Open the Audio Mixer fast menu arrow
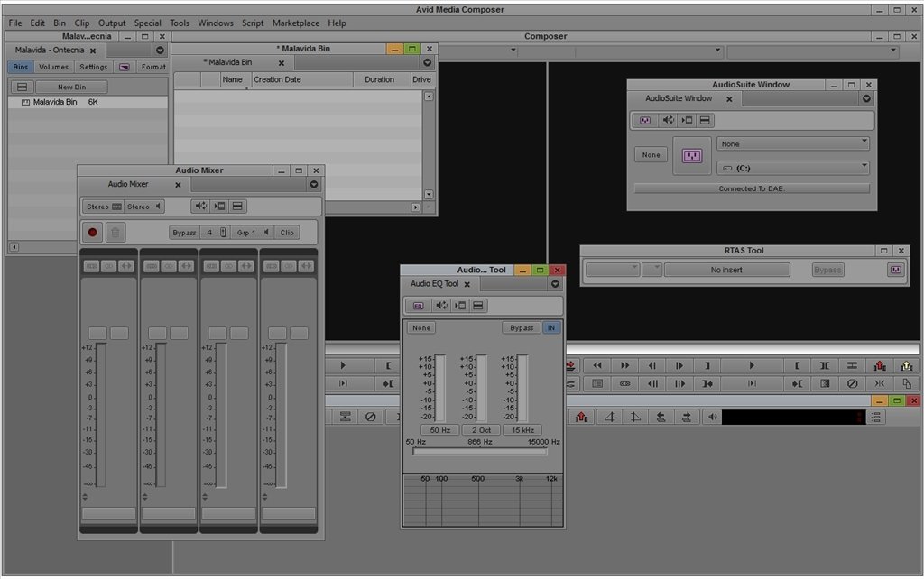Viewport: 924px width, 579px height. coord(314,184)
